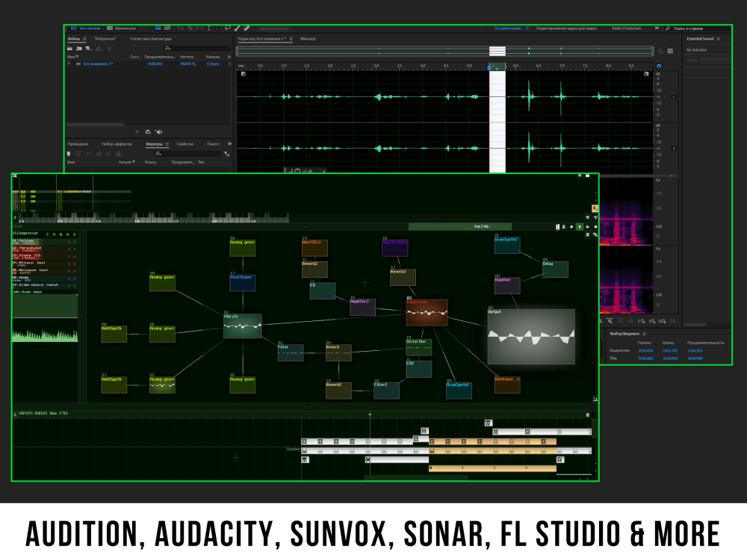The height and width of the screenshot is (560, 747).
Task: Select the Marquee Selection tool in Audition
Action: (218, 28)
